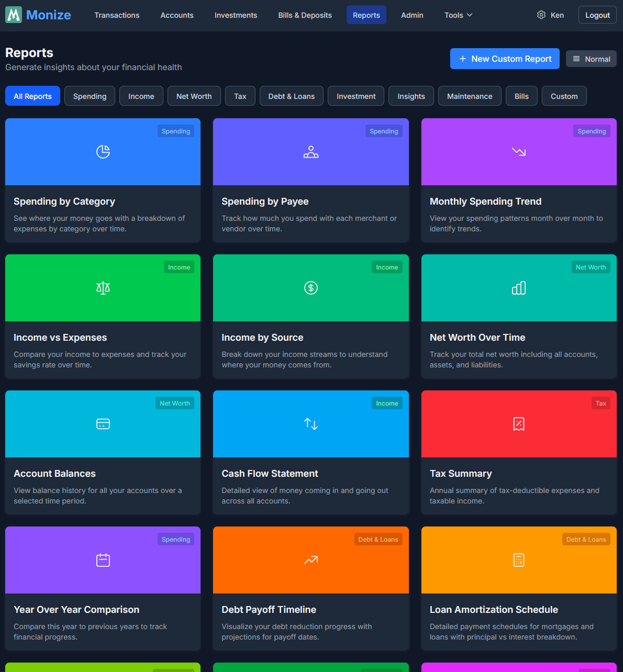Show Bills reports filter
The height and width of the screenshot is (672, 623).
tap(521, 96)
